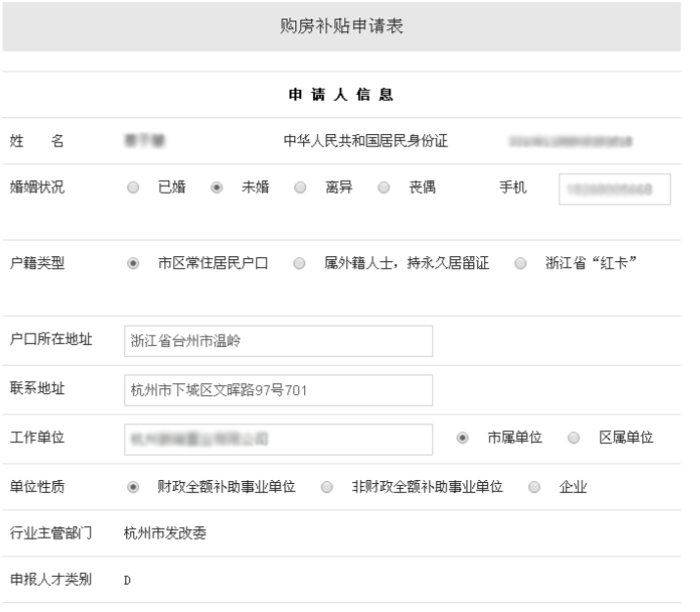Viewport: 700px width, 612px height.
Task: Select the 已婚 marital status radio button
Action: [133, 187]
